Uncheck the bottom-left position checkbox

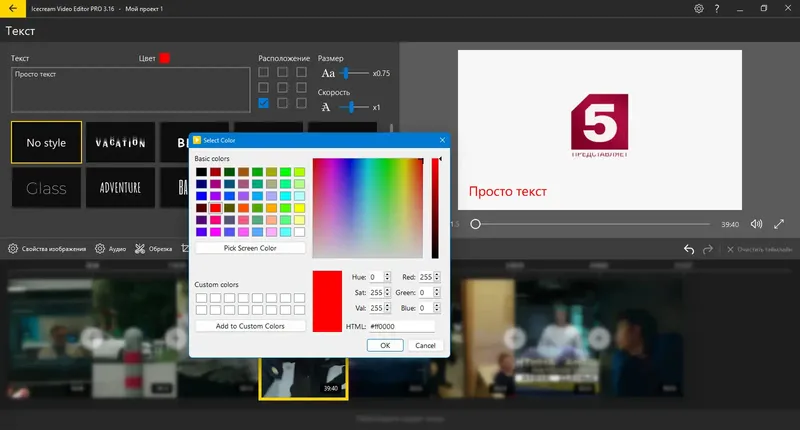[x=263, y=103]
